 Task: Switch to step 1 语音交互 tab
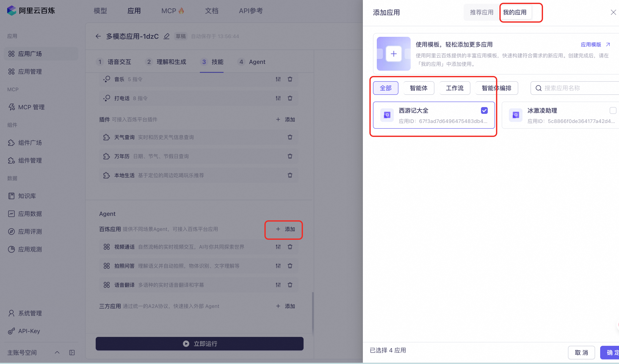pos(113,62)
